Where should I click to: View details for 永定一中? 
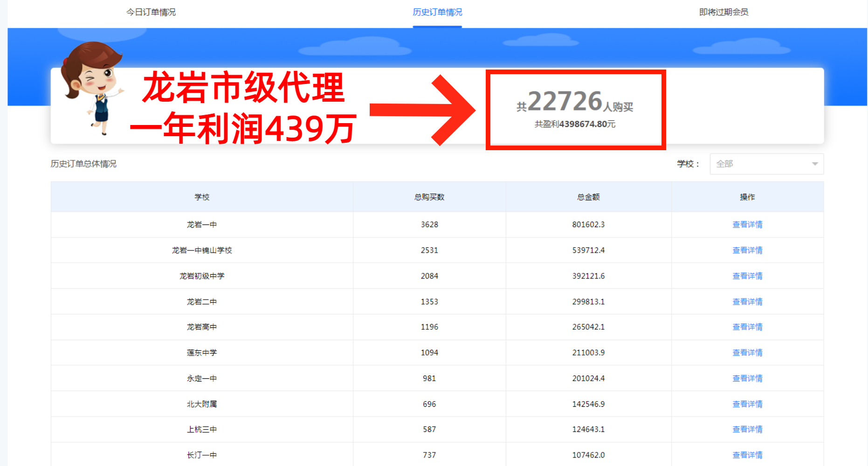click(x=747, y=378)
